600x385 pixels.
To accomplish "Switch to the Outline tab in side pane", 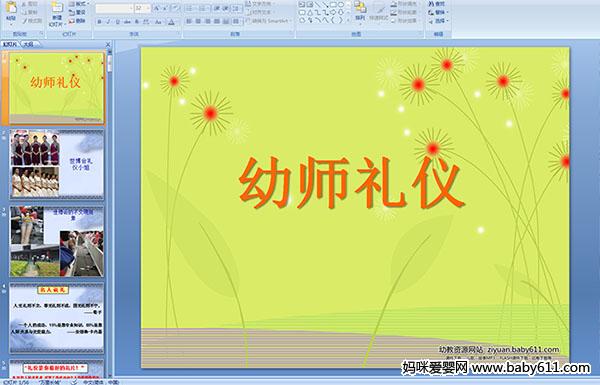I will tap(28, 44).
